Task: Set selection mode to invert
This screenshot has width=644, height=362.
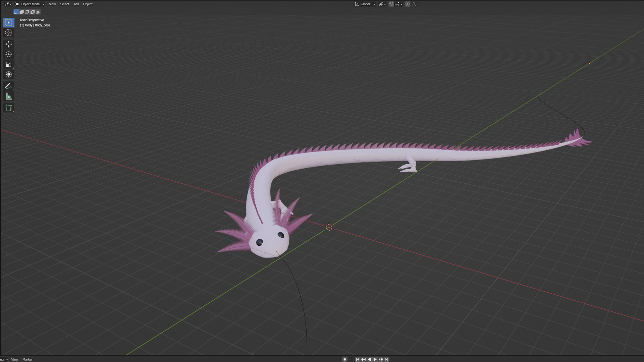Action: 33,12
